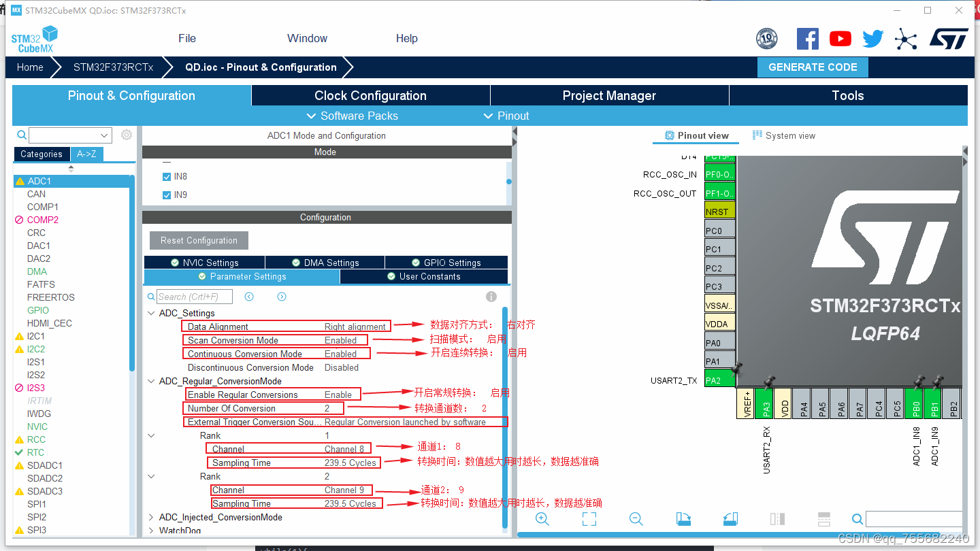
Task: Click the horizontal split view icon
Action: 823,519
